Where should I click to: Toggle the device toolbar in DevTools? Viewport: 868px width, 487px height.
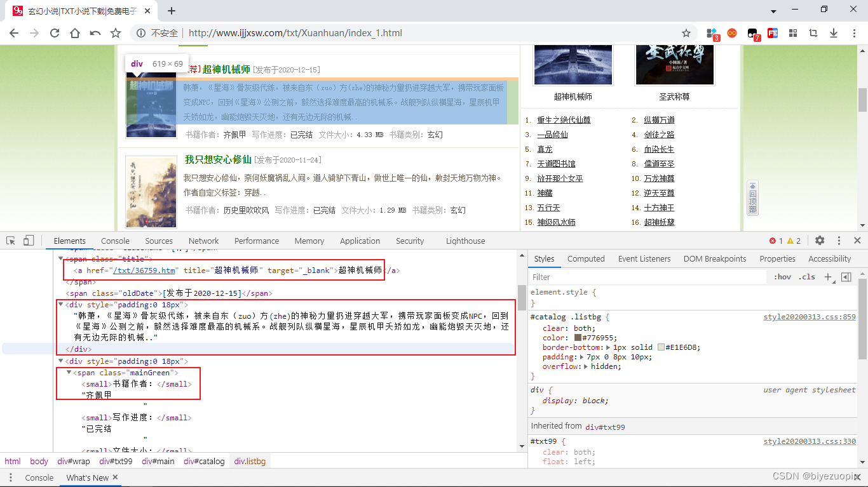(x=28, y=241)
